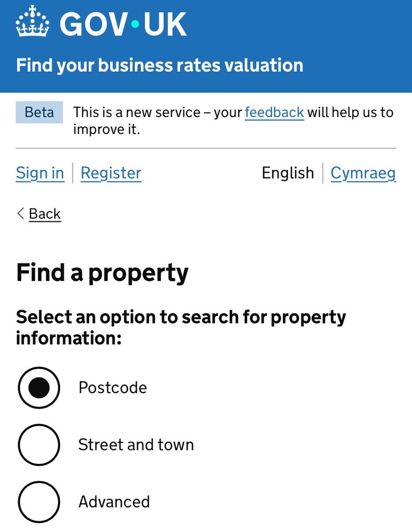Click the Postcode option label
The width and height of the screenshot is (412, 532).
click(112, 387)
